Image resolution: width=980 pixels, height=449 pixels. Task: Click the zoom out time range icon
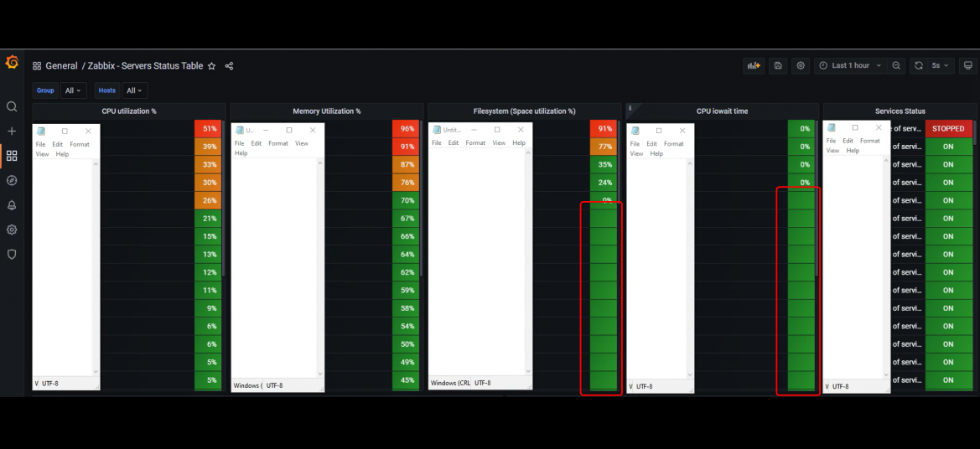pyautogui.click(x=896, y=65)
